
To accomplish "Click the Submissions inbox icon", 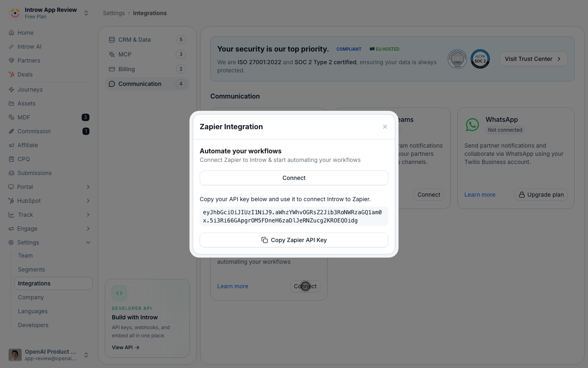I will click(11, 173).
